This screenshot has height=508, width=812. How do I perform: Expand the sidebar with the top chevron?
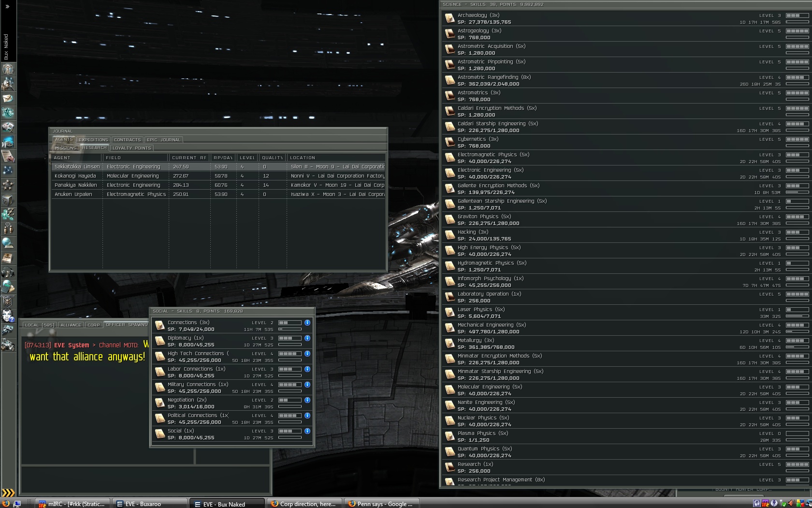pos(7,6)
